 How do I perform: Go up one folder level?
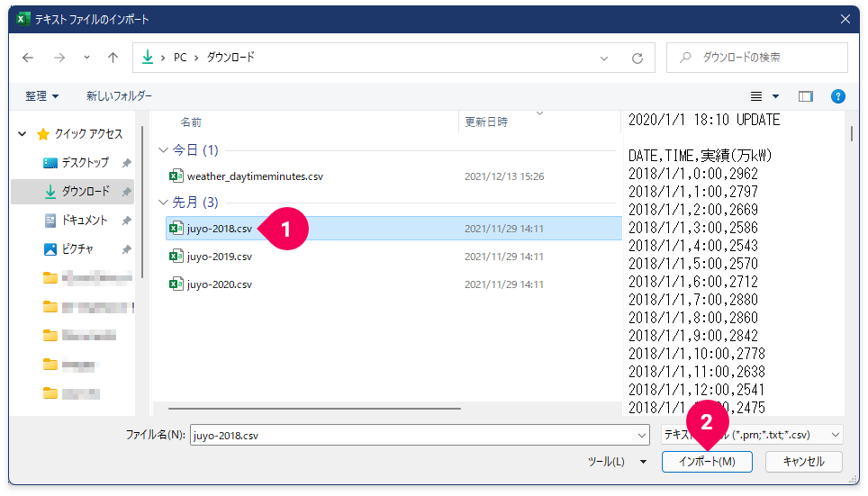[113, 58]
